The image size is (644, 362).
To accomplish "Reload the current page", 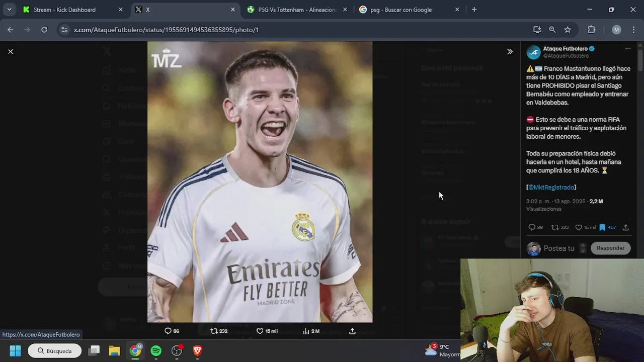I will tap(44, 30).
